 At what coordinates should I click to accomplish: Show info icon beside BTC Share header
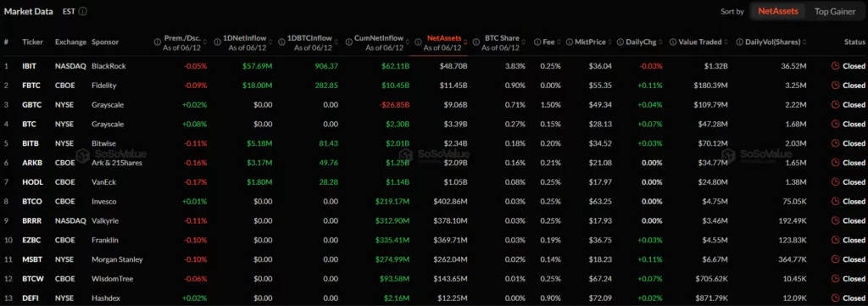[x=476, y=42]
